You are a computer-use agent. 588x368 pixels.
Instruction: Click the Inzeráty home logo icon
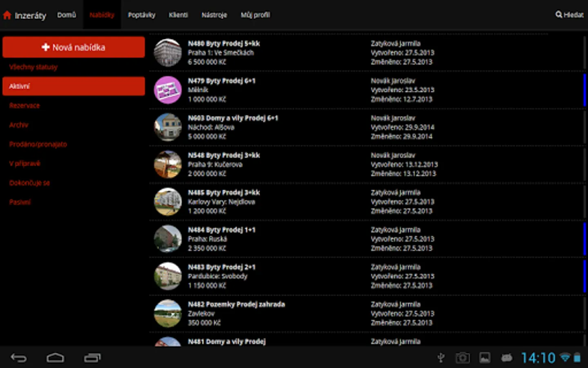click(7, 16)
